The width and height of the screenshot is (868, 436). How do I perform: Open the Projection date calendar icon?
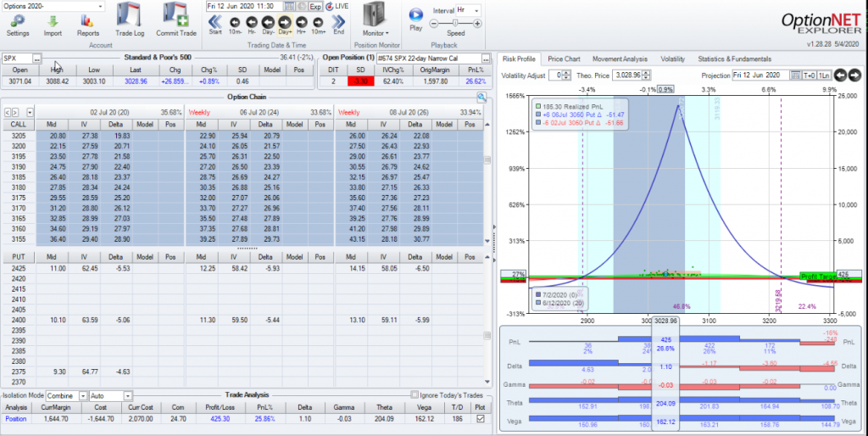795,75
